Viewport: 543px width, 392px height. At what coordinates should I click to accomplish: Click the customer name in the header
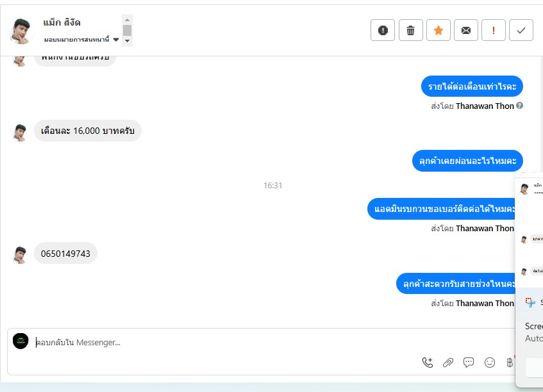click(62, 23)
